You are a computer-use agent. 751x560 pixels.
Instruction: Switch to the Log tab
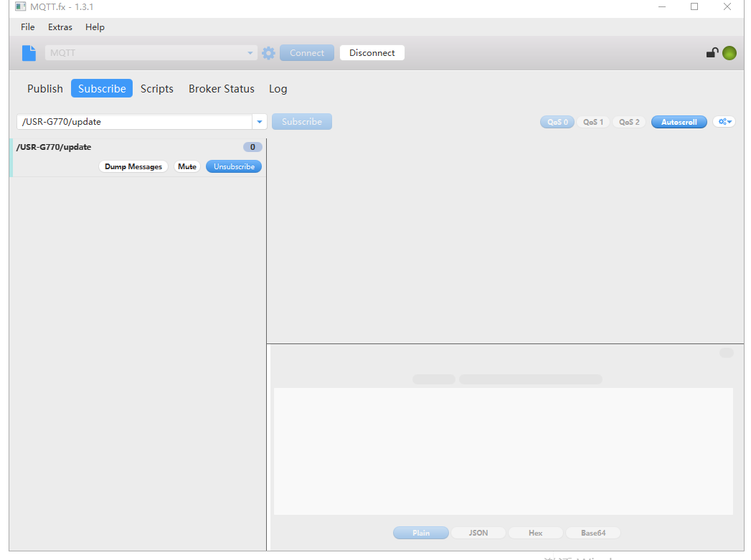(278, 88)
